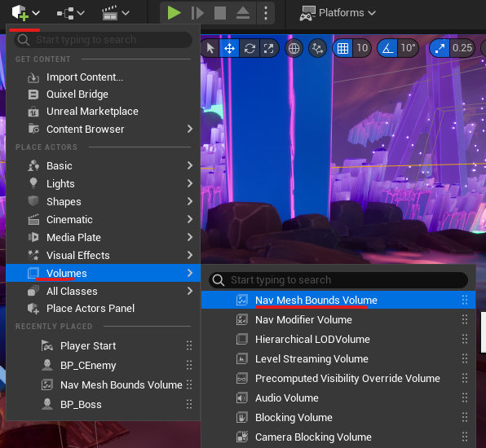Expand Content Browser submenu
The image size is (486, 448).
104,130
